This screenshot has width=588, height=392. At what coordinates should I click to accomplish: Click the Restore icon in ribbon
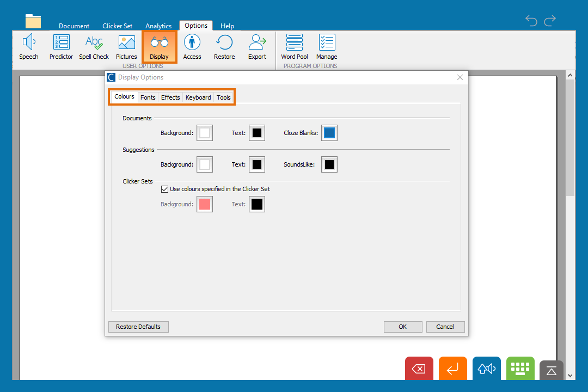(x=224, y=47)
